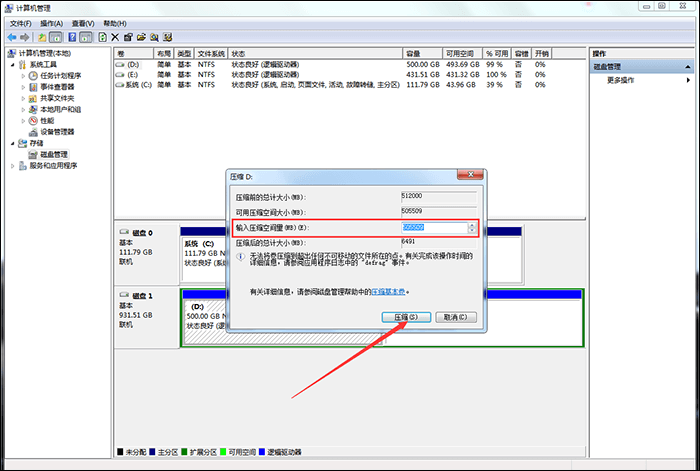
Task: Decrease shrink amount with spinner down arrow
Action: 472,231
